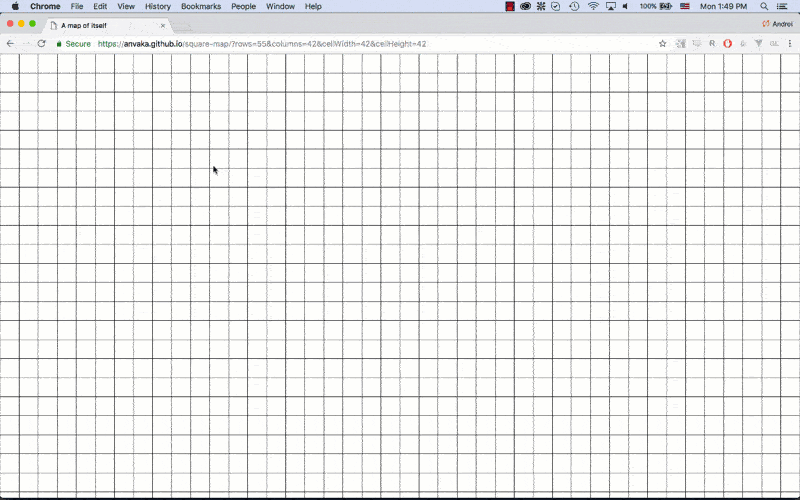
Task: Click the red recording icon in menu bar
Action: pos(510,6)
